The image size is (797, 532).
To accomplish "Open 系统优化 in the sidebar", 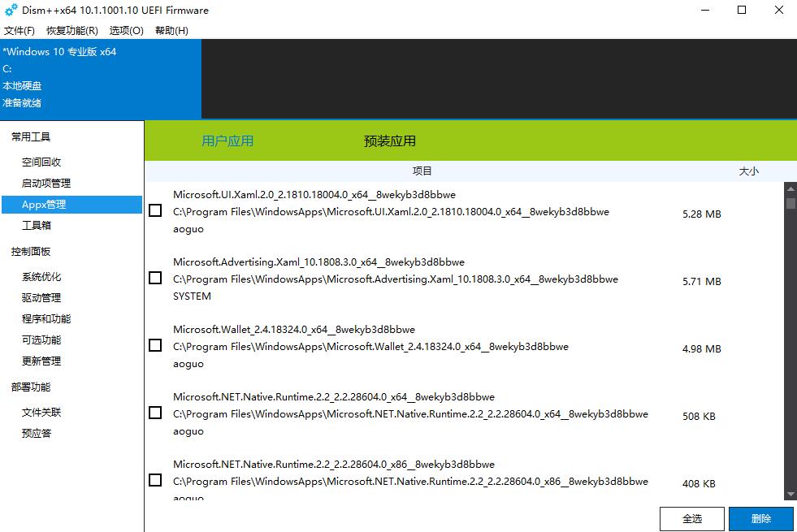I will click(x=41, y=276).
